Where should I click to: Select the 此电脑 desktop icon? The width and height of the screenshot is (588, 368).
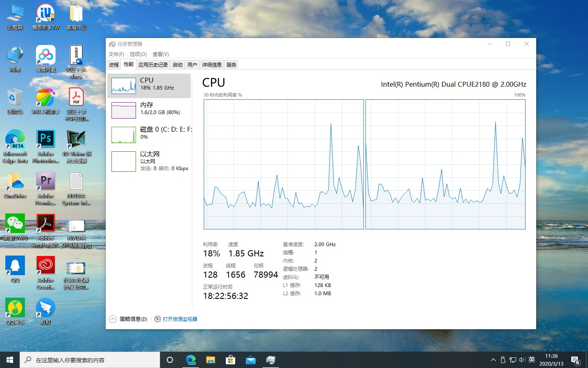click(15, 18)
